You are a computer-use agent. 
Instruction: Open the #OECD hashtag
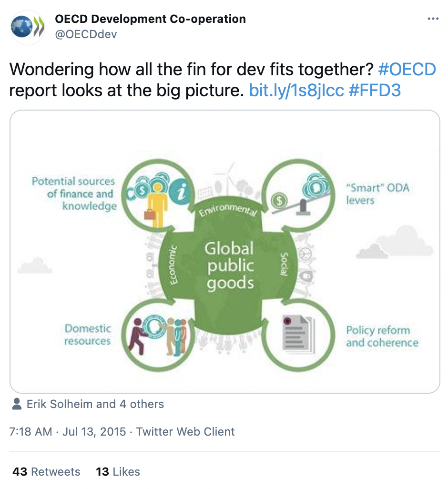pos(407,69)
